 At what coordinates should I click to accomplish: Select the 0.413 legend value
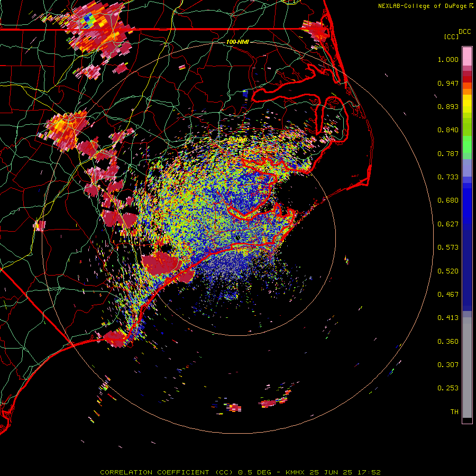[x=448, y=318]
